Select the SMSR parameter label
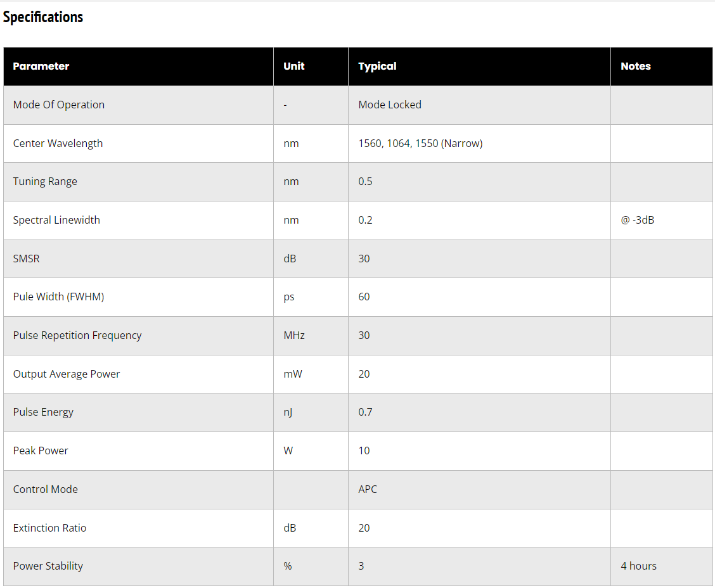Image resolution: width=715 pixels, height=588 pixels. tap(26, 259)
